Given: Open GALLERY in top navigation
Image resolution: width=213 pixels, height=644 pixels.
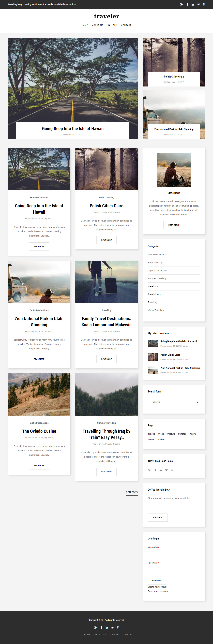Looking at the screenshot, I should pyautogui.click(x=112, y=25).
